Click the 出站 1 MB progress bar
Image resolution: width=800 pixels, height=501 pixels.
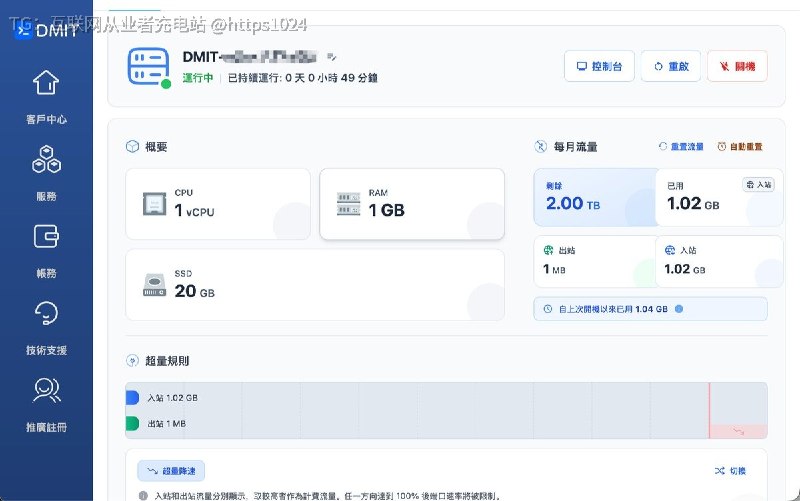coord(132,423)
